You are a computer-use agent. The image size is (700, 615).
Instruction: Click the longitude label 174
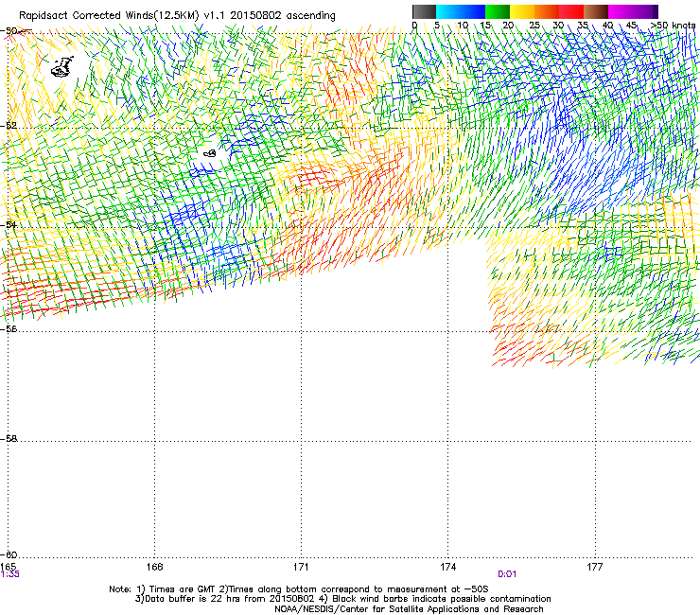pos(447,567)
